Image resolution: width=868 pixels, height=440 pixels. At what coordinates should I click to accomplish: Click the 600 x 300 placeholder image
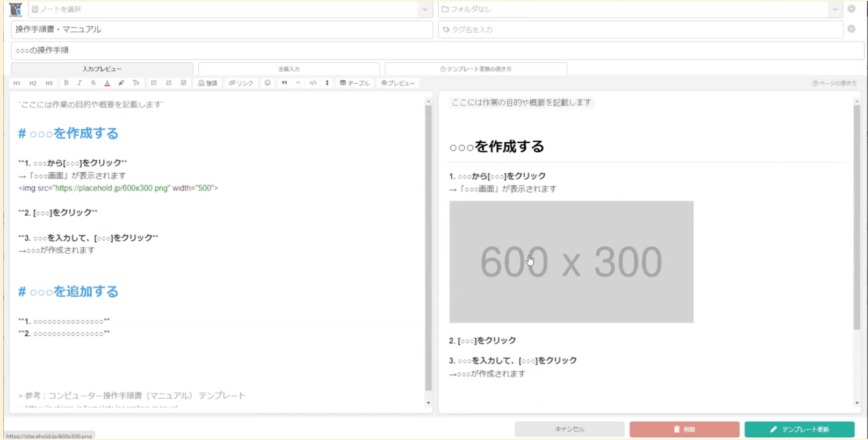click(x=572, y=262)
